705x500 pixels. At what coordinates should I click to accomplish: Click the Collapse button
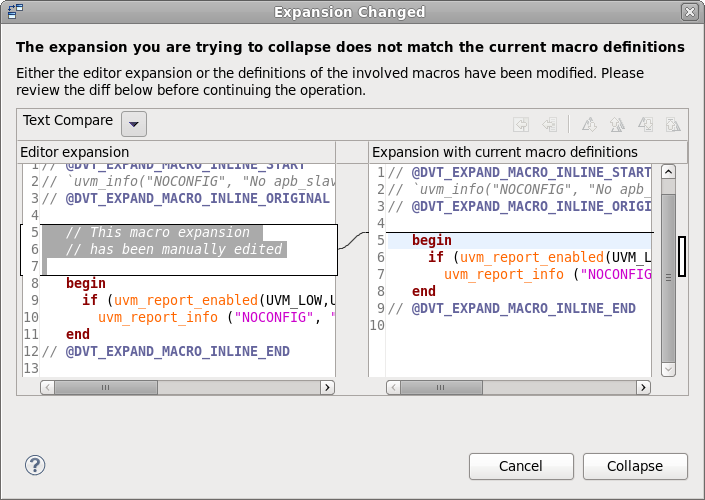pos(635,466)
